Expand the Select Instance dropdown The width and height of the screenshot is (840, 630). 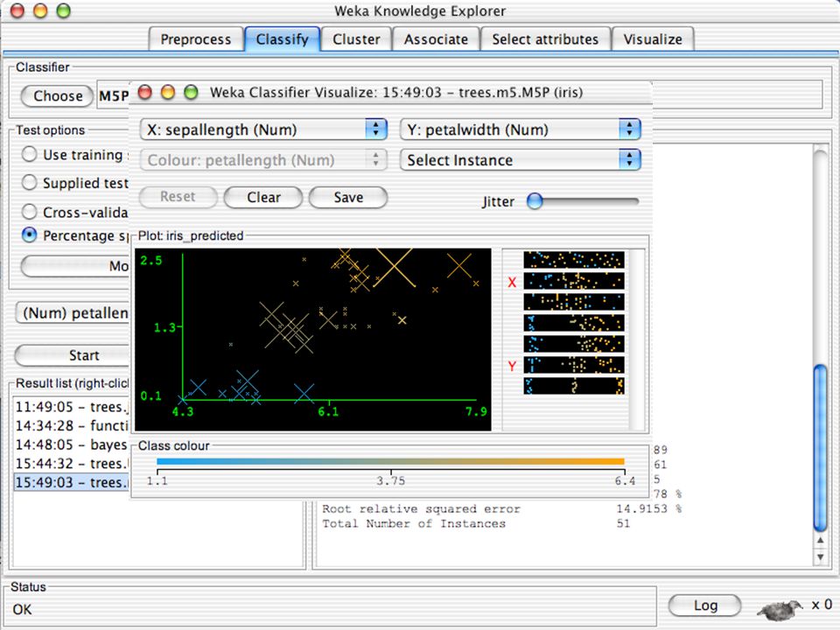point(520,160)
